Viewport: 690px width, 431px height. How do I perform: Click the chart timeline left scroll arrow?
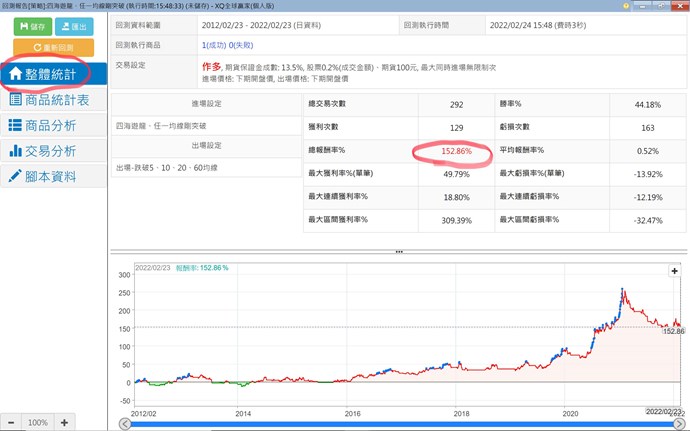click(125, 423)
